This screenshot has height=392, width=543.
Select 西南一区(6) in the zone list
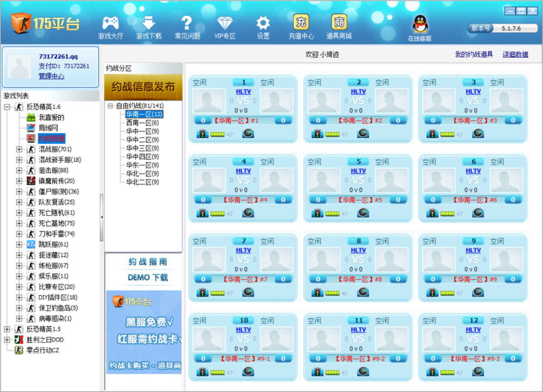tap(142, 123)
